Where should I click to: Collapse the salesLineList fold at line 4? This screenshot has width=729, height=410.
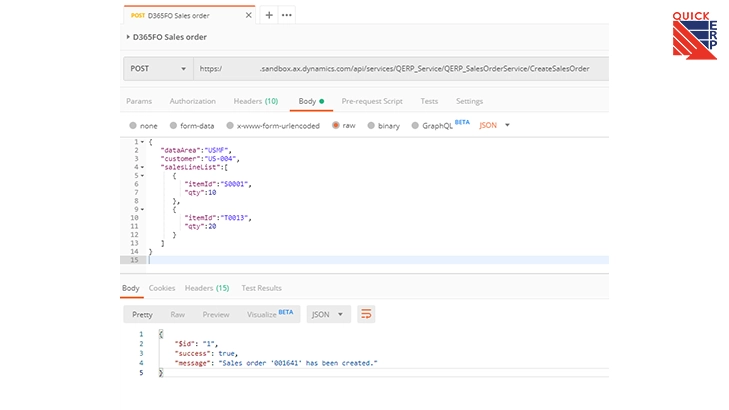point(142,167)
